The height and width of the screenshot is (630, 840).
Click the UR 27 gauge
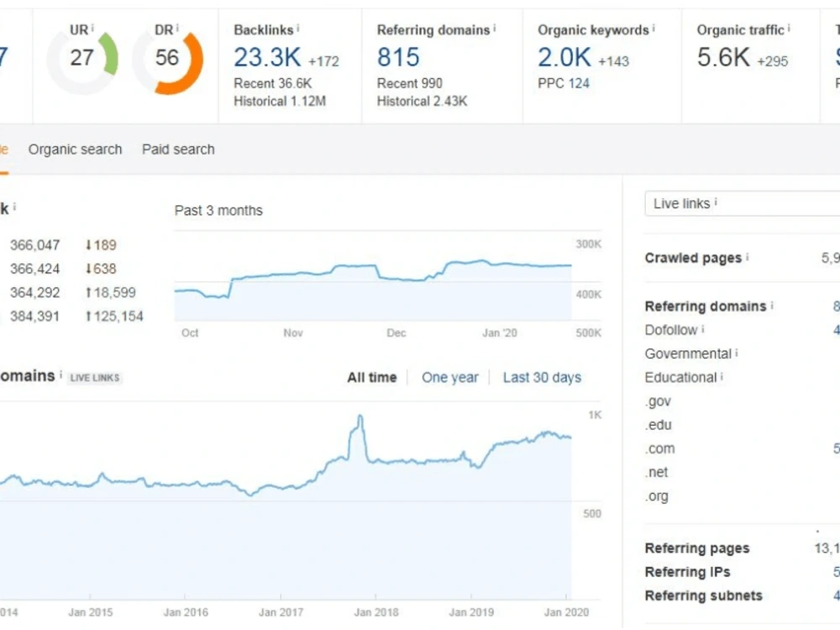pyautogui.click(x=82, y=58)
